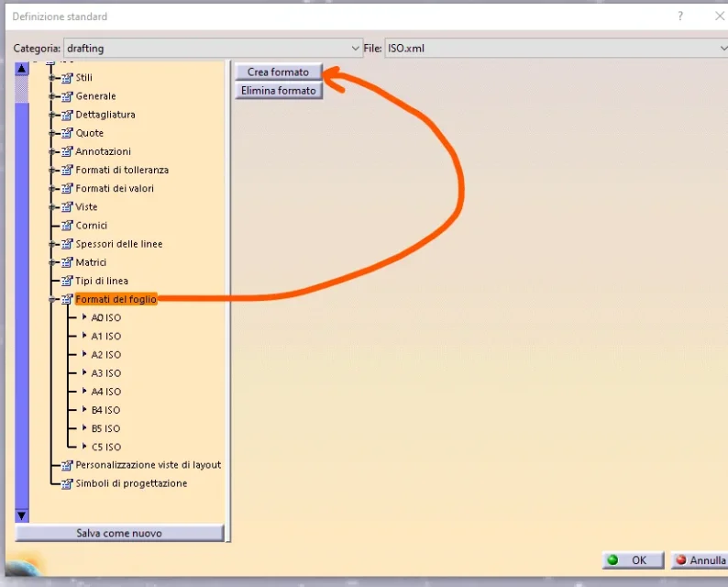Screen dimensions: 728x587
Task: Select Spessori delle linee in tree
Action: point(118,244)
